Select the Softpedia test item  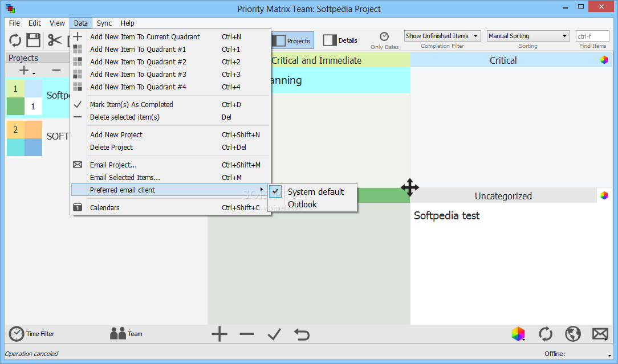[446, 215]
